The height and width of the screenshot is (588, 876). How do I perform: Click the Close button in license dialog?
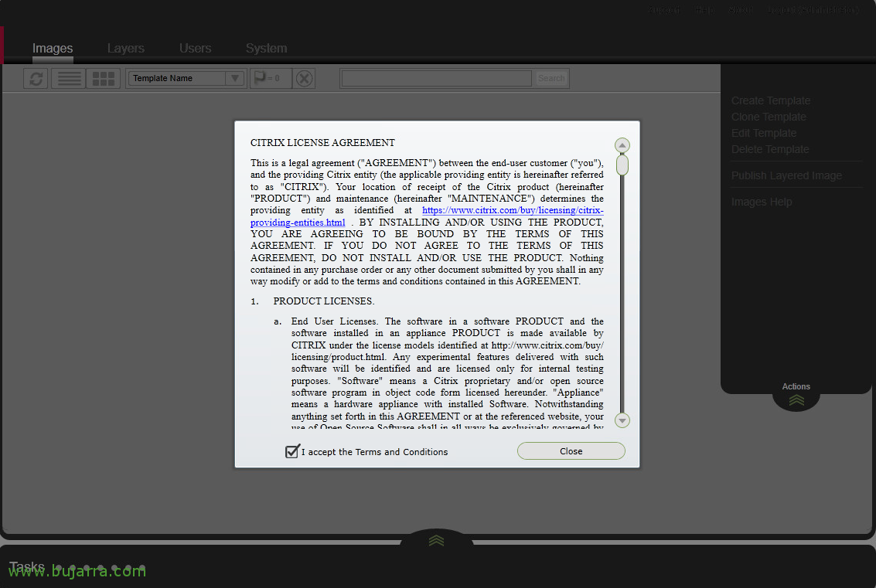571,451
